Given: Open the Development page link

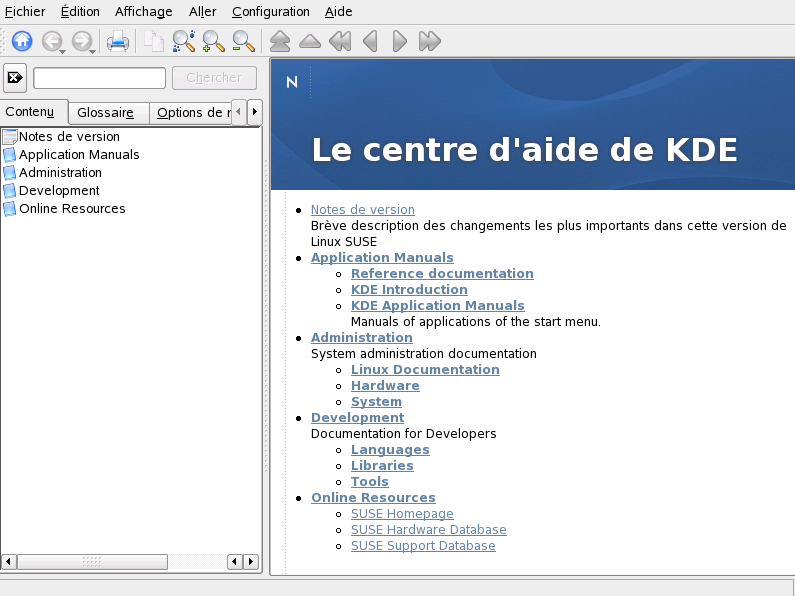Looking at the screenshot, I should 357,418.
